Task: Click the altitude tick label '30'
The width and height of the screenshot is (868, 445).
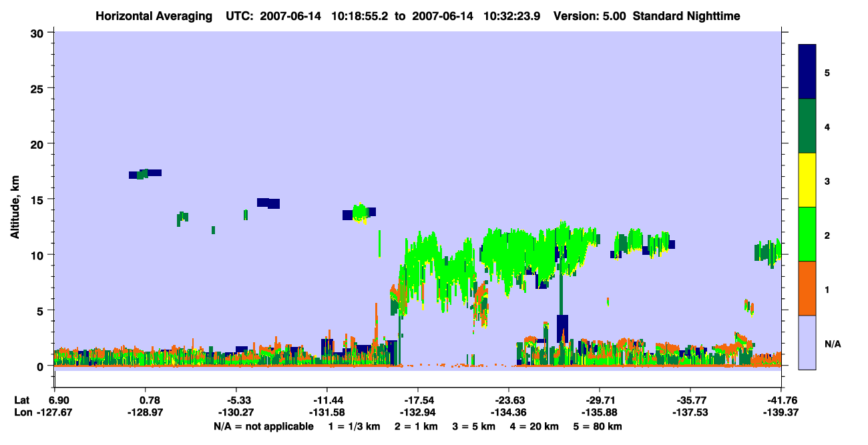Action: coord(38,33)
